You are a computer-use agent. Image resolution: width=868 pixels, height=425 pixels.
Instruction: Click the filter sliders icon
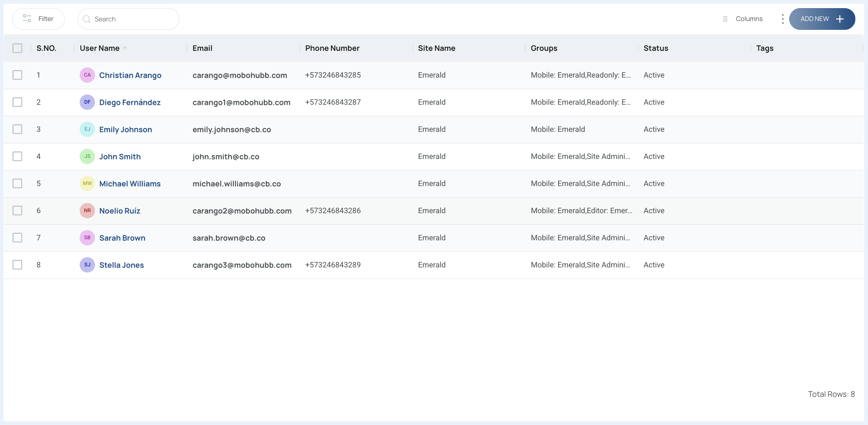coord(27,18)
